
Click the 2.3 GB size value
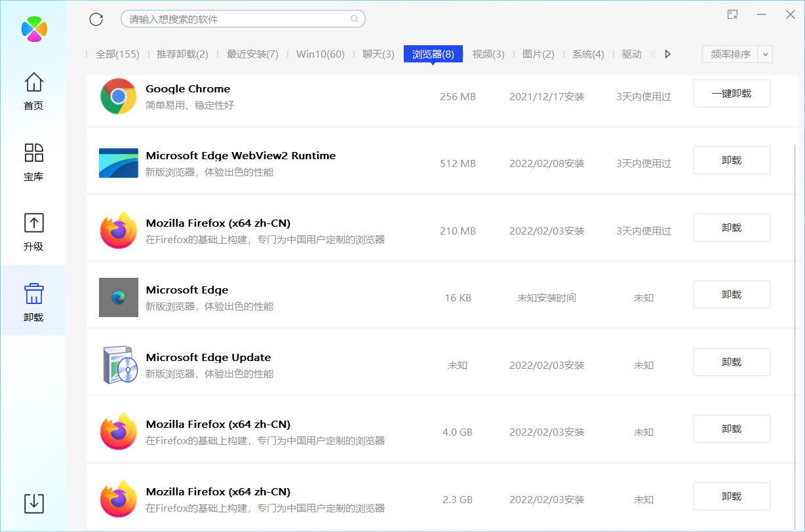coord(458,500)
